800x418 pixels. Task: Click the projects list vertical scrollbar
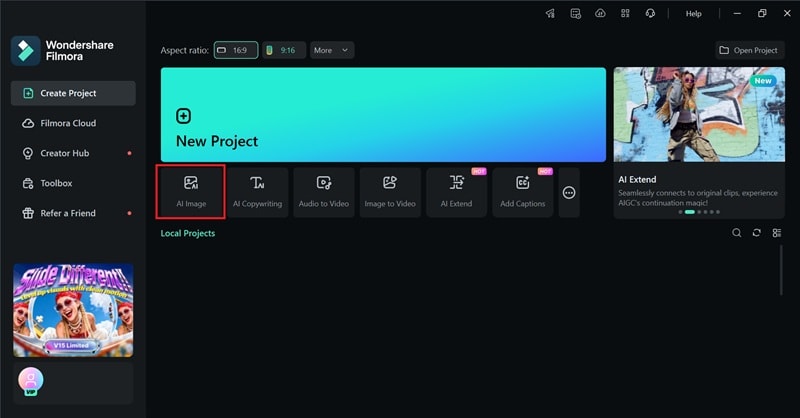click(x=781, y=270)
